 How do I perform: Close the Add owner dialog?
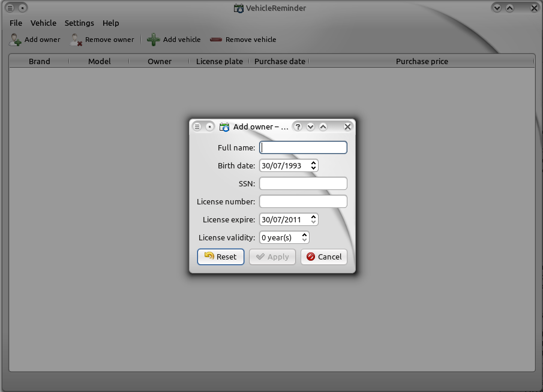click(x=347, y=127)
